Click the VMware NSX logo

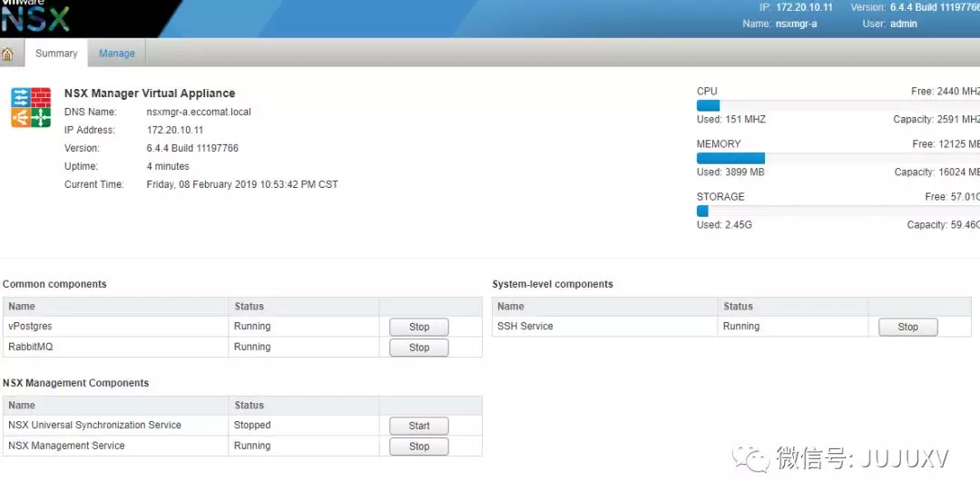tap(35, 16)
